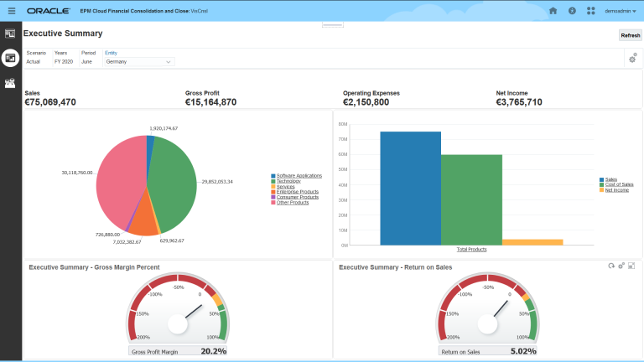Maximize the Return on Sales panel
This screenshot has height=362, width=644.
tap(631, 266)
